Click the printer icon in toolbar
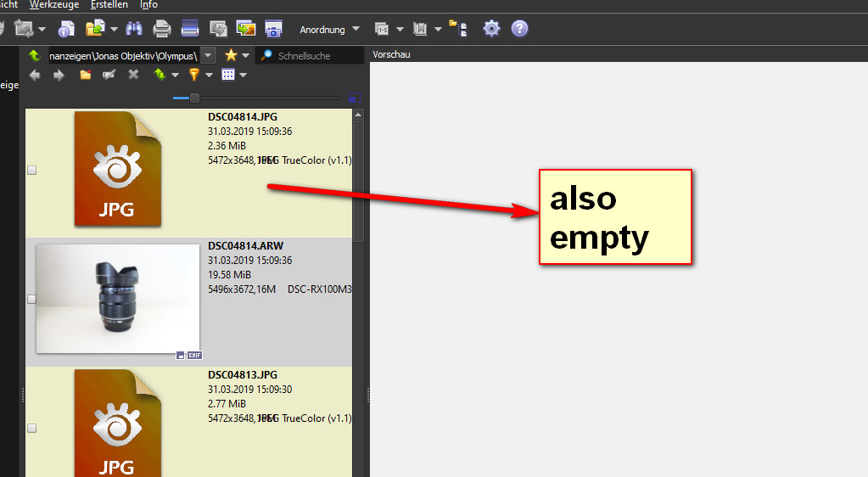This screenshot has width=868, height=477. click(162, 29)
